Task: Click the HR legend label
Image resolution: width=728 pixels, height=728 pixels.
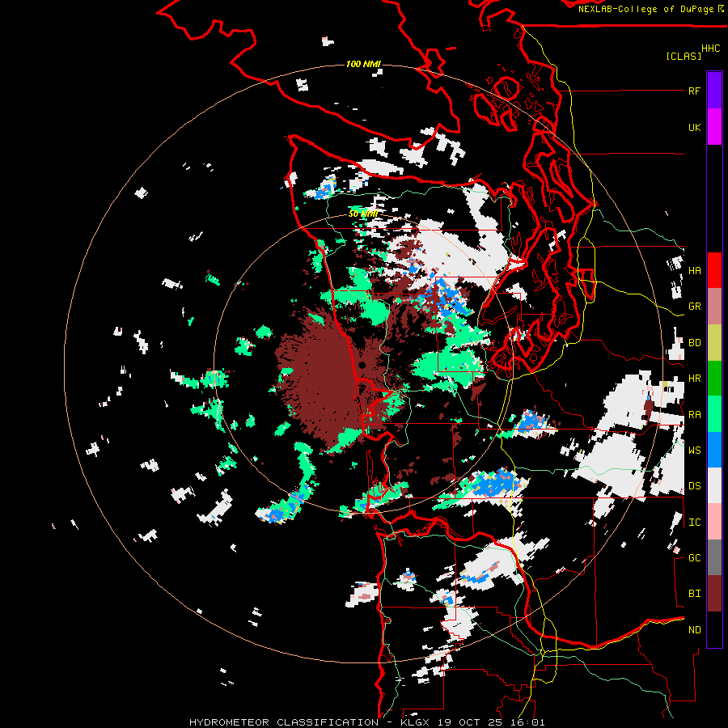Action: click(x=694, y=379)
